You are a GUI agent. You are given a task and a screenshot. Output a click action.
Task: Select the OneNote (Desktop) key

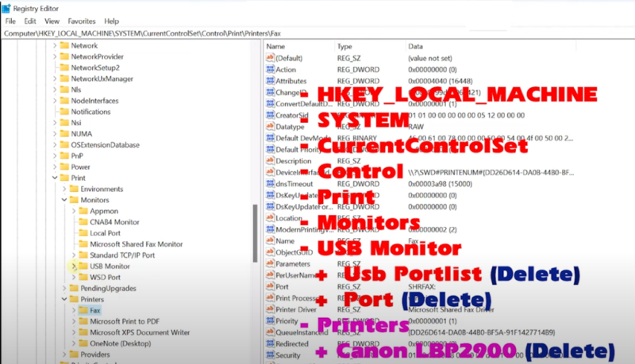(x=121, y=343)
